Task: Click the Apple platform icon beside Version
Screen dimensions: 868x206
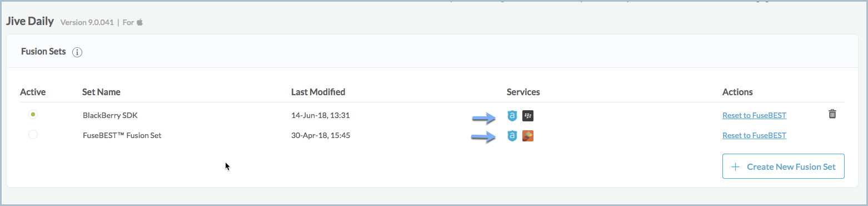Action: coord(140,22)
